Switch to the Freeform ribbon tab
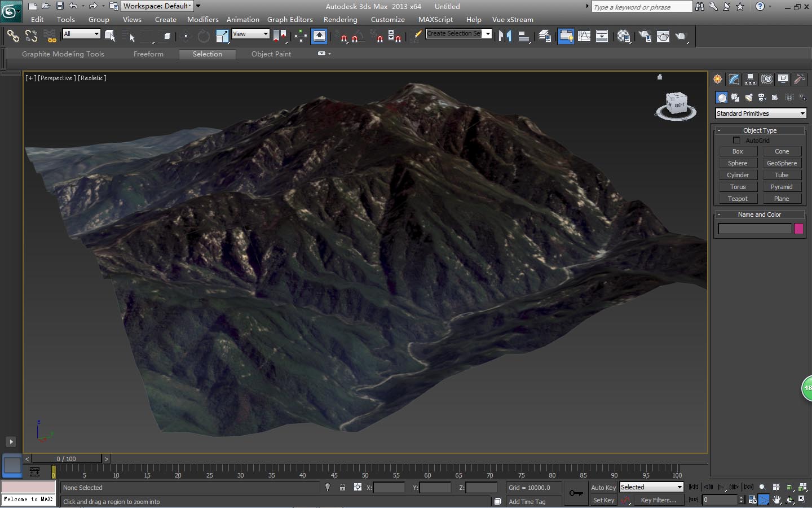The width and height of the screenshot is (812, 508). [x=148, y=54]
